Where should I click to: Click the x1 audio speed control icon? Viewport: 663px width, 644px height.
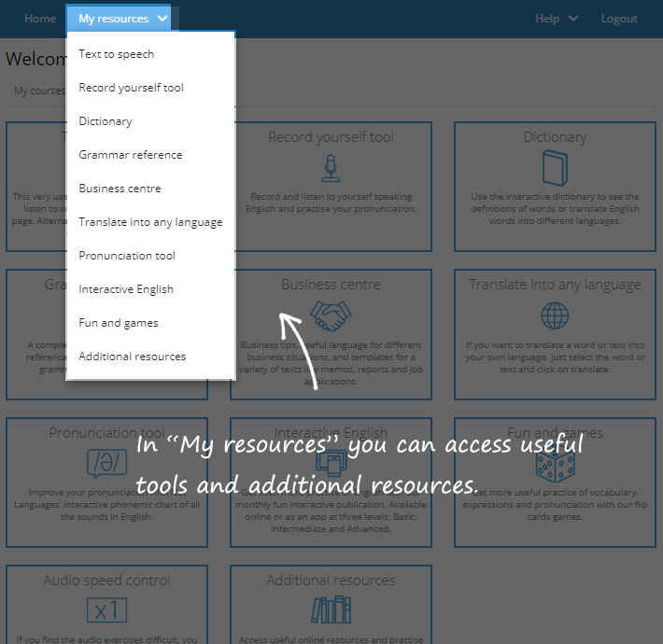click(106, 610)
